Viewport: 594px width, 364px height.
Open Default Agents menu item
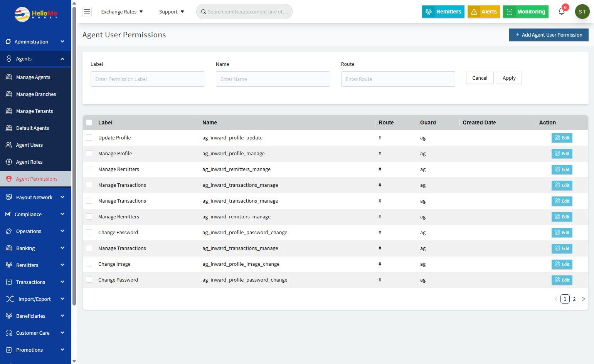(x=35, y=128)
